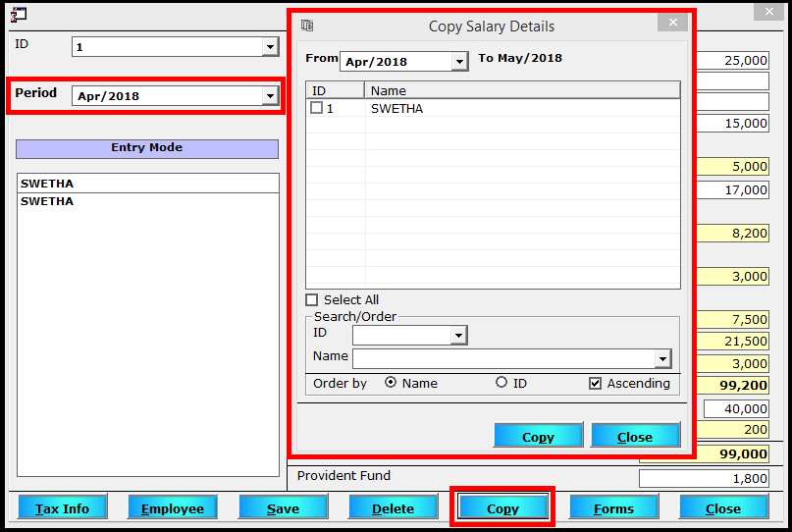The image size is (792, 532).
Task: Click the Delete button
Action: click(393, 507)
